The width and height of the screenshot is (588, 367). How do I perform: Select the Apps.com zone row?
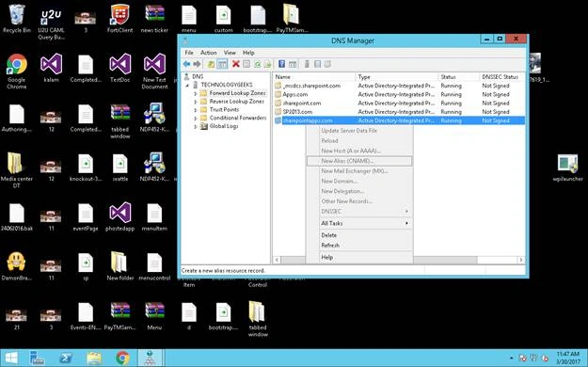click(x=399, y=94)
